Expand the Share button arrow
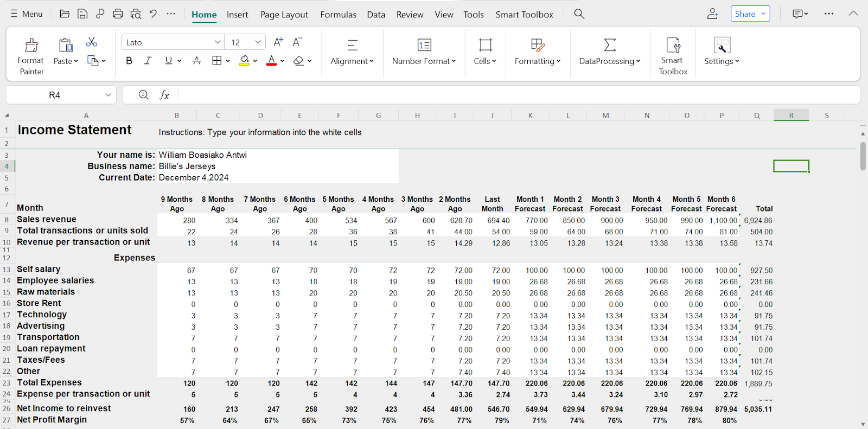 763,14
